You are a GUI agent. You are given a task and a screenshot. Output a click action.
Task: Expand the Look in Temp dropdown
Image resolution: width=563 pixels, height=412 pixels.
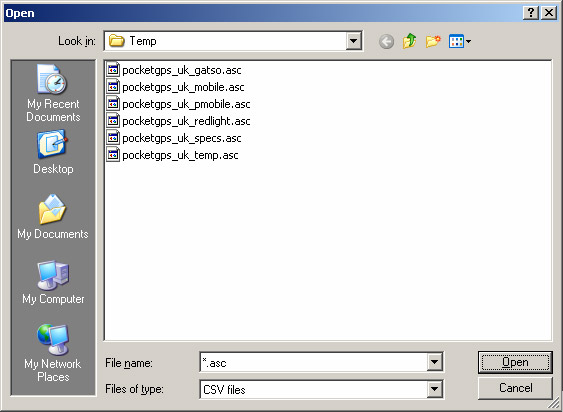(x=353, y=41)
